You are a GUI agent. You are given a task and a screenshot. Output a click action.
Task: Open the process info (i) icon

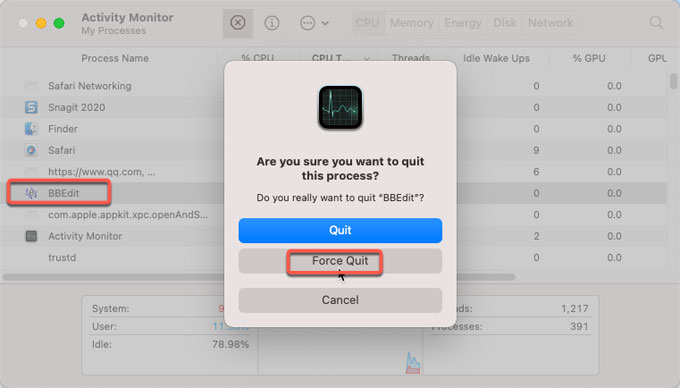click(272, 23)
